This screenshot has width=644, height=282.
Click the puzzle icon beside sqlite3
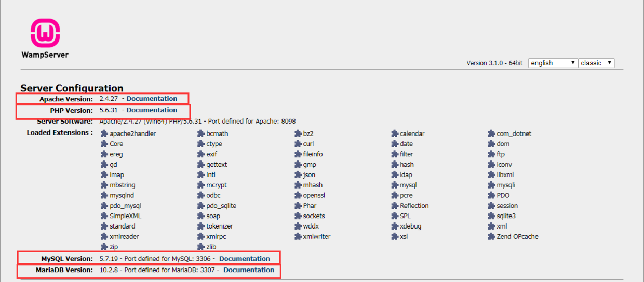[491, 216]
